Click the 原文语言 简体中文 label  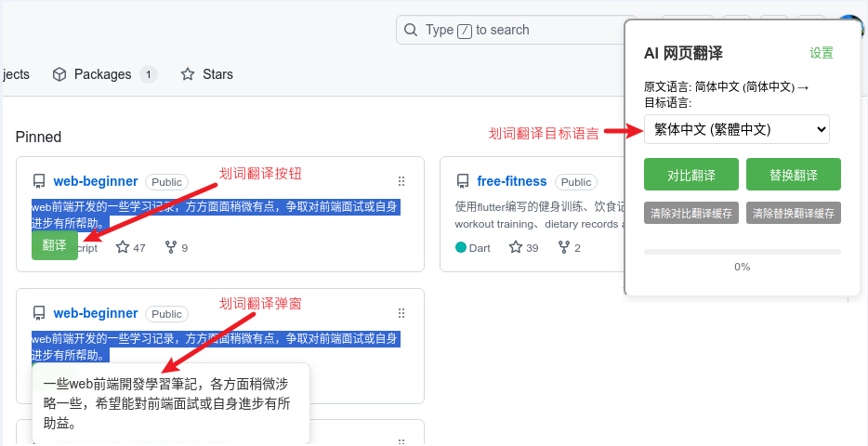tap(727, 86)
